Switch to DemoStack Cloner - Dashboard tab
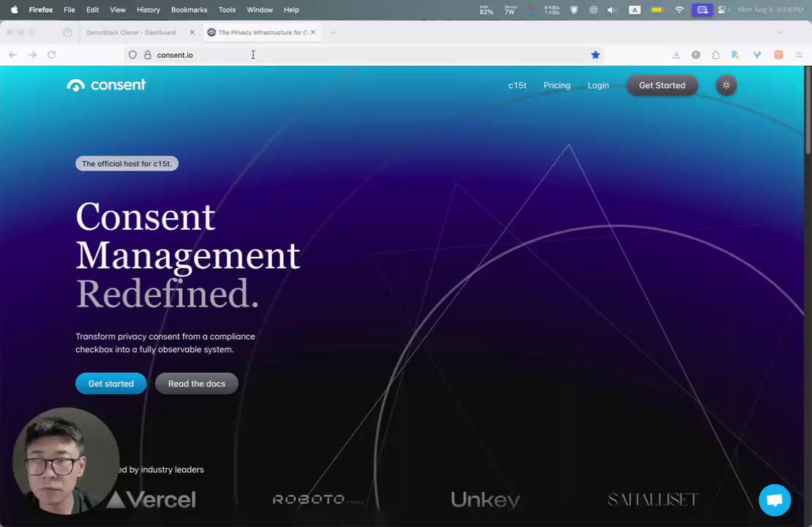The image size is (812, 527). click(131, 32)
